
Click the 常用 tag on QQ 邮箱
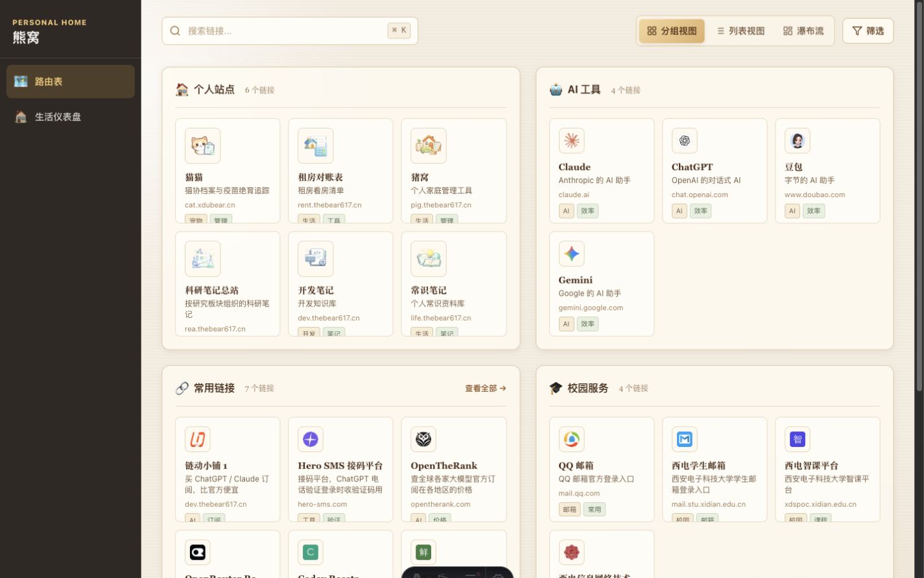[594, 509]
